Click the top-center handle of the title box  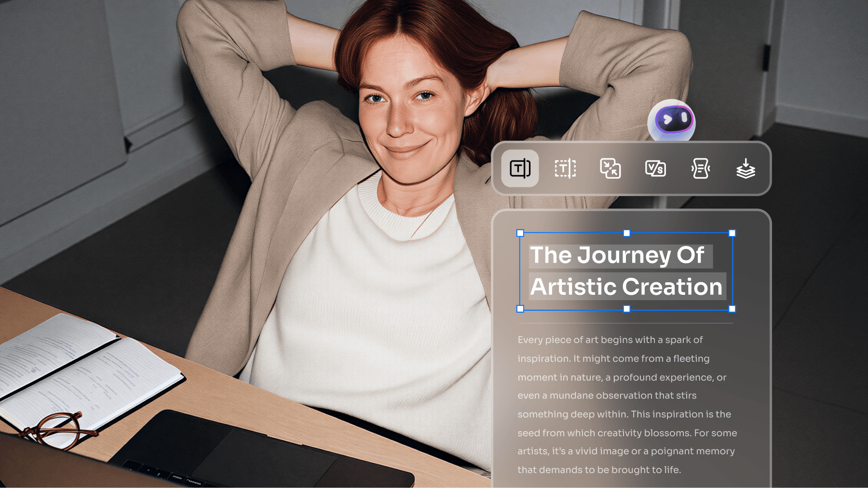tap(627, 233)
